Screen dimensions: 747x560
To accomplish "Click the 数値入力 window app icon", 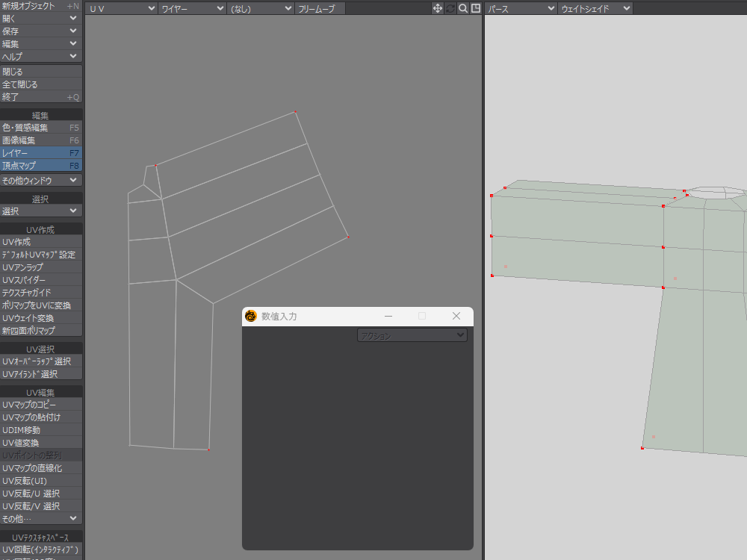I will [251, 316].
